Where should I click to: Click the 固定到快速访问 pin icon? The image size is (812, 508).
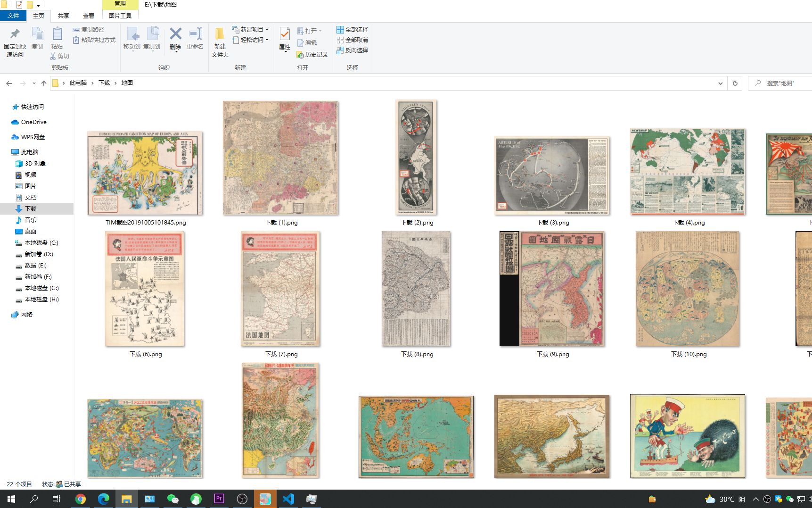point(15,34)
